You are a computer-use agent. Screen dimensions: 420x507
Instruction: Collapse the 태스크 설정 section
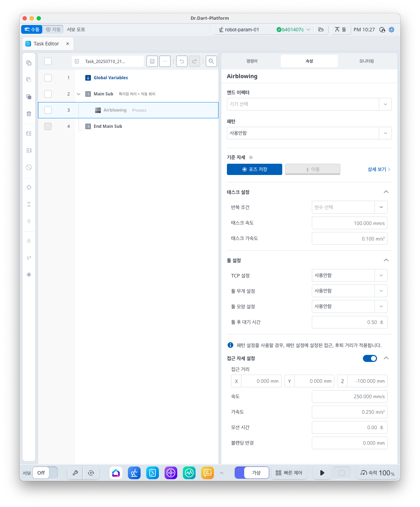pyautogui.click(x=386, y=192)
